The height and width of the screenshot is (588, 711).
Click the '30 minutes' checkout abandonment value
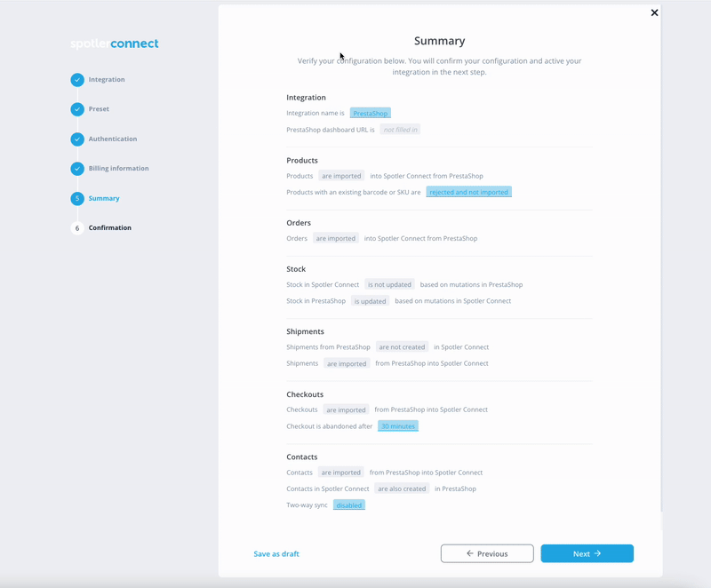398,426
